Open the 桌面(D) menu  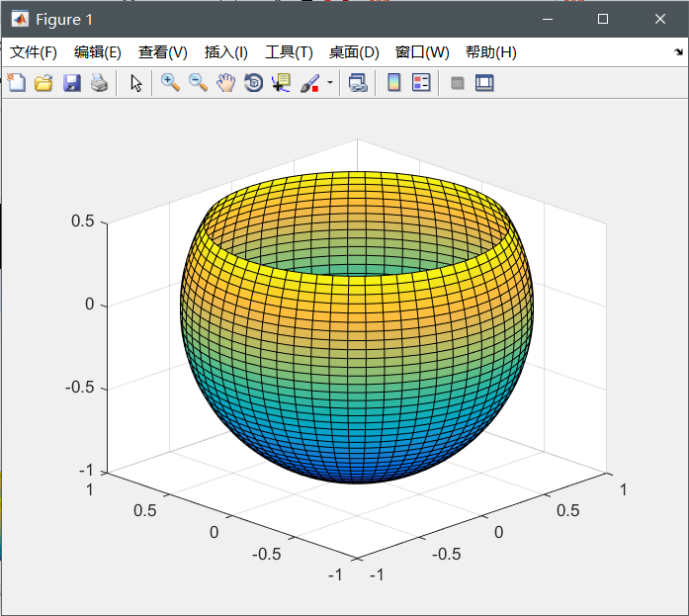click(x=354, y=52)
